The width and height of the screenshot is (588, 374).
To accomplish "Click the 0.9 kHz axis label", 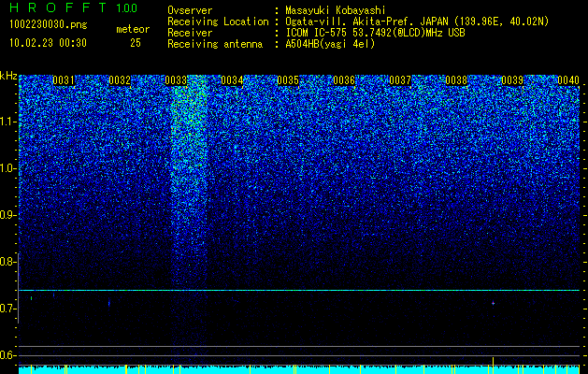I will point(7,215).
